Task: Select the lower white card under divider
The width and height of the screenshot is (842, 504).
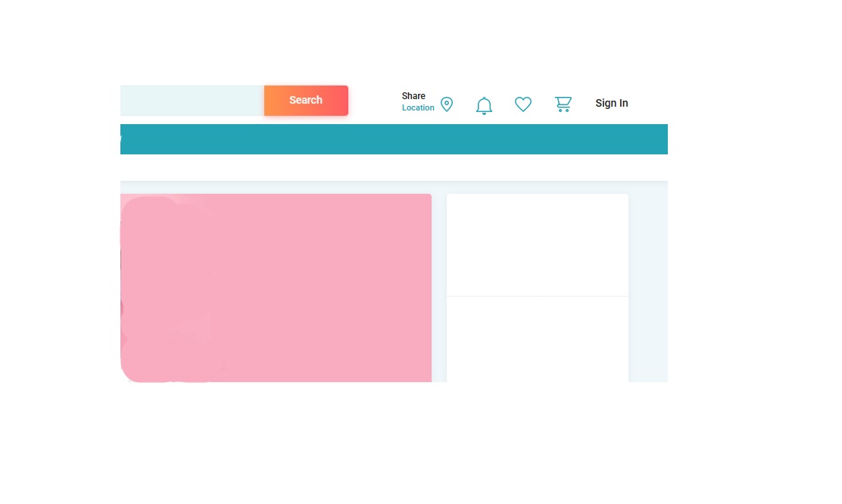Action: tap(537, 339)
